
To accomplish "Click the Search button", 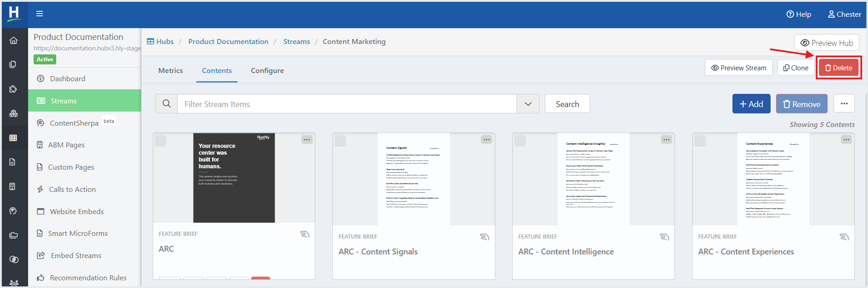I will coord(567,104).
